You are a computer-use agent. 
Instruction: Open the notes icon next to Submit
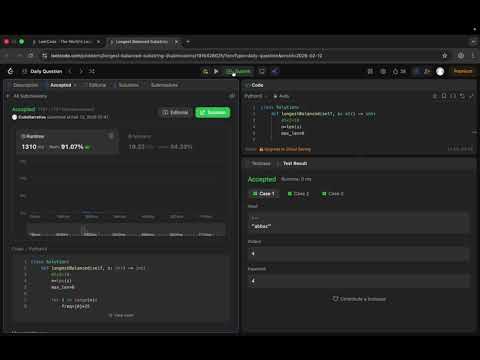[262, 71]
